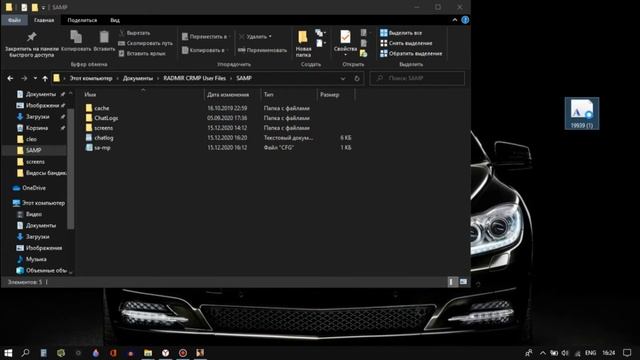Screen dimensions: 640x360
Task: Switch to the Поделиться ribbon tab
Action: point(82,20)
